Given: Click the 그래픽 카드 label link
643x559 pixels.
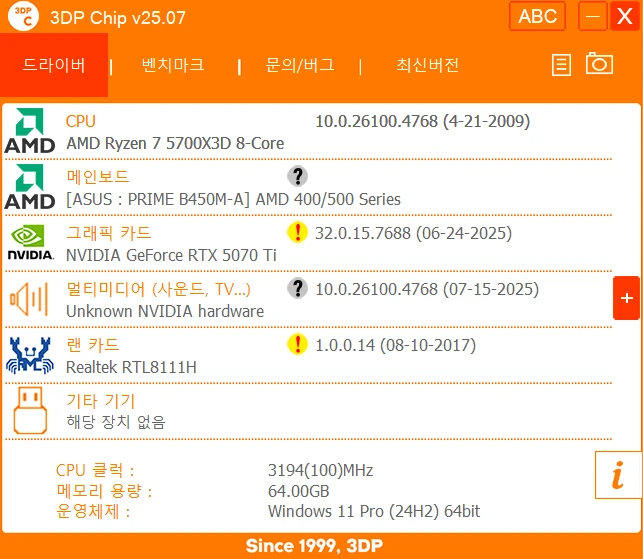Looking at the screenshot, I should pos(109,233).
